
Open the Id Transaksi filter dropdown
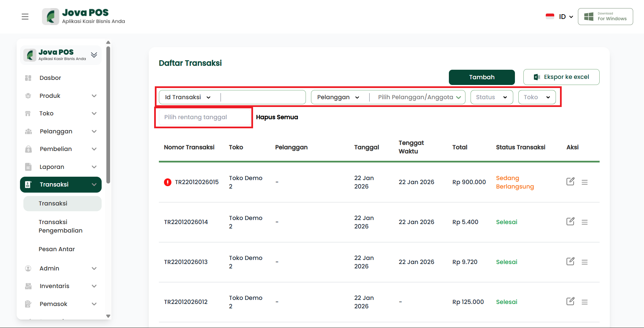[188, 97]
